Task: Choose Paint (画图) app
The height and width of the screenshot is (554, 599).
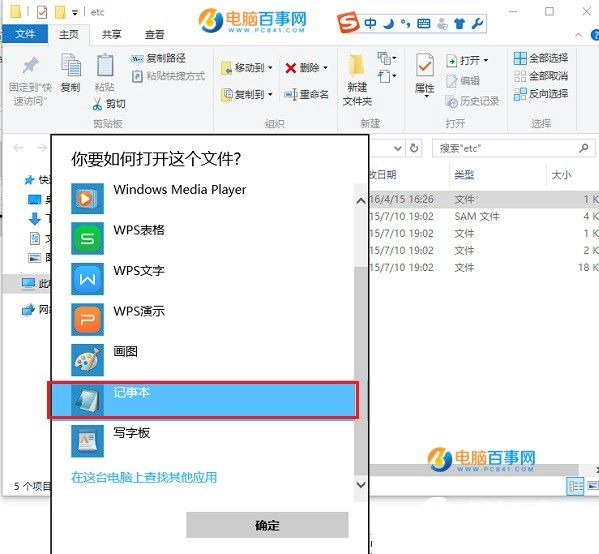Action: click(202, 360)
